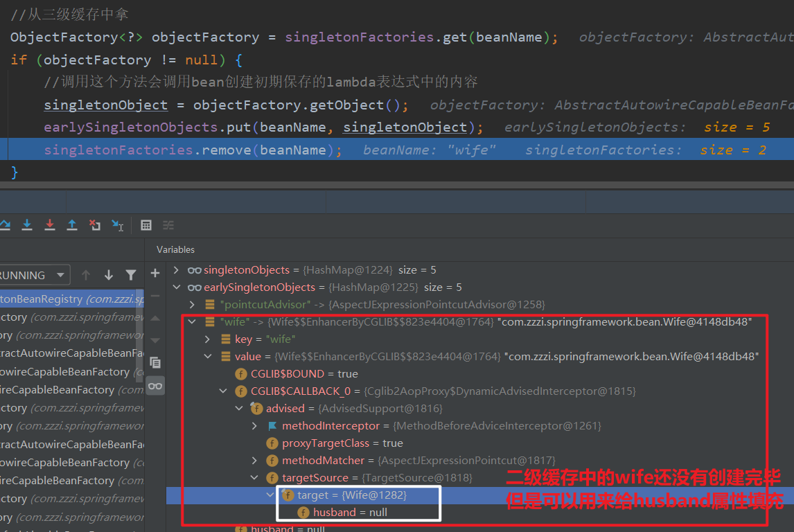794x532 pixels.
Task: Click the New Watch plus icon
Action: point(155,274)
